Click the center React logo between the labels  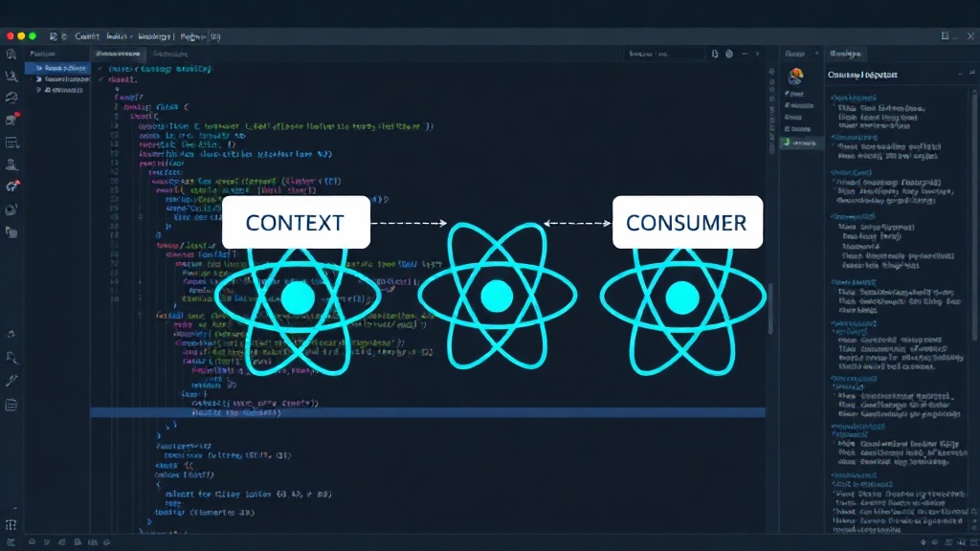point(497,296)
